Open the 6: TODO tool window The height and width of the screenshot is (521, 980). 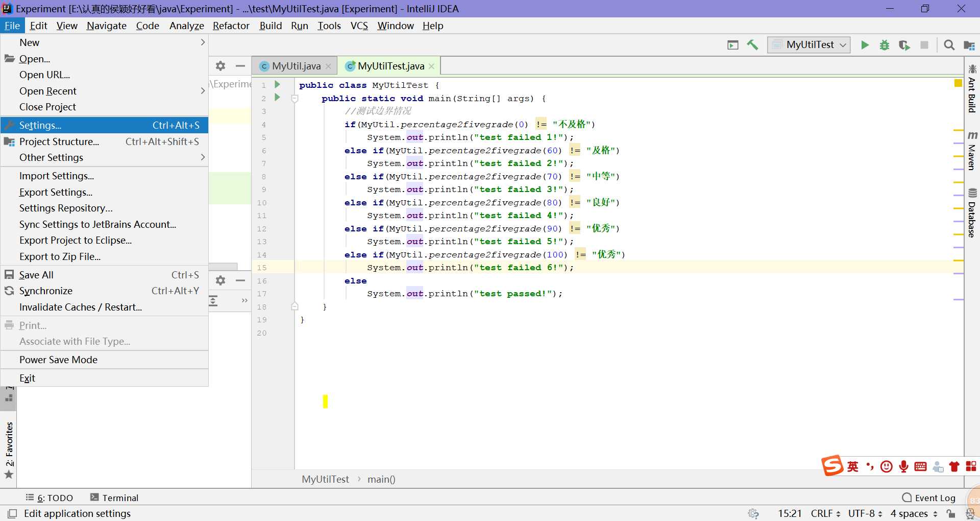[x=49, y=498]
